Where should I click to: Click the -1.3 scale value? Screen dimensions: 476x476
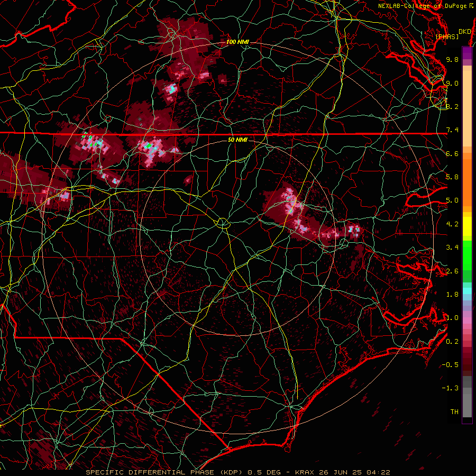click(450, 388)
